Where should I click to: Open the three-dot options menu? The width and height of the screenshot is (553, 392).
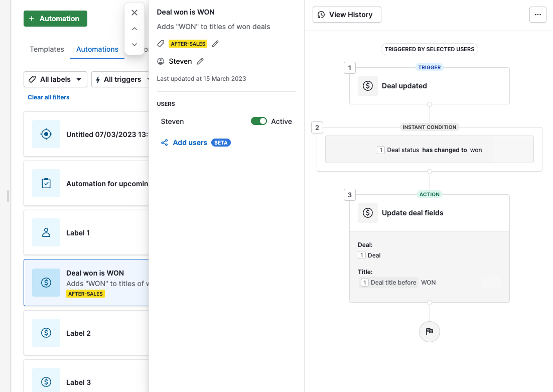click(538, 15)
